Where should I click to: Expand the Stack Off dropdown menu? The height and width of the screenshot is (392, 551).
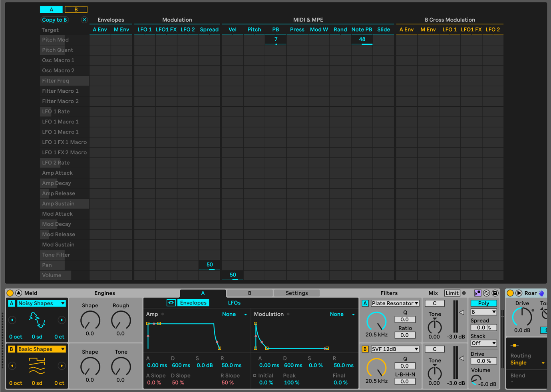click(x=483, y=343)
